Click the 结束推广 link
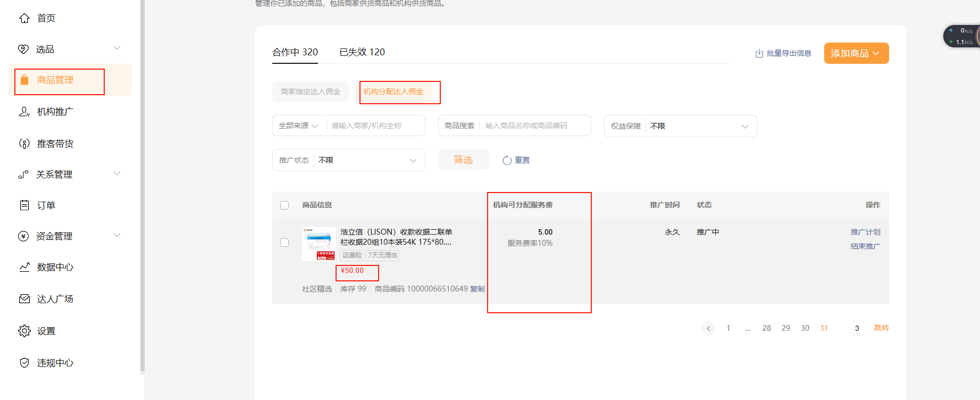This screenshot has width=980, height=400. tap(865, 246)
